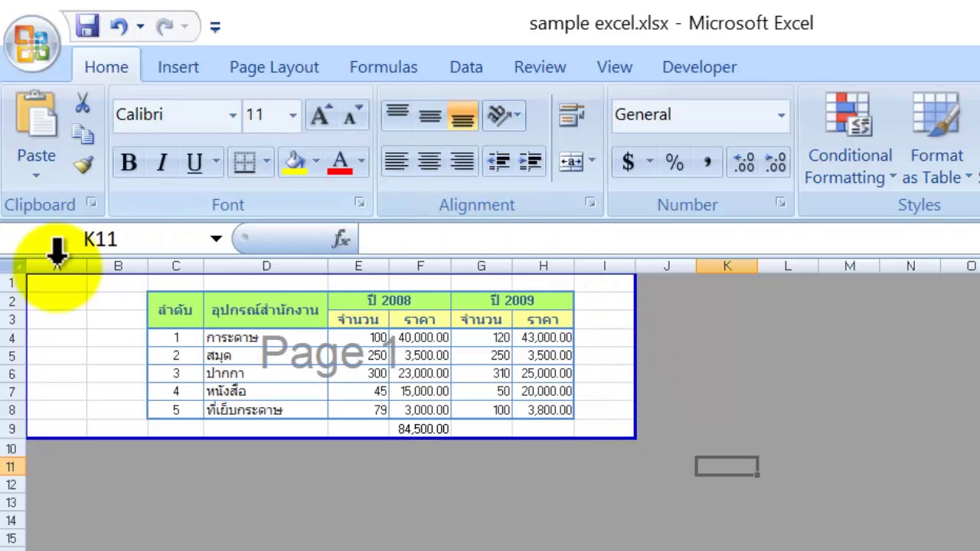980x551 pixels.
Task: Expand the borders dropdown arrow
Action: [x=266, y=162]
